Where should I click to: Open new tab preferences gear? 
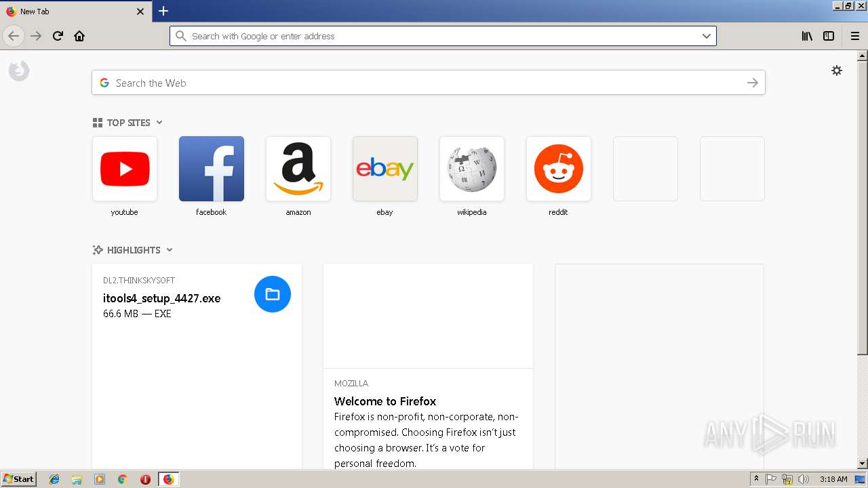pos(837,70)
